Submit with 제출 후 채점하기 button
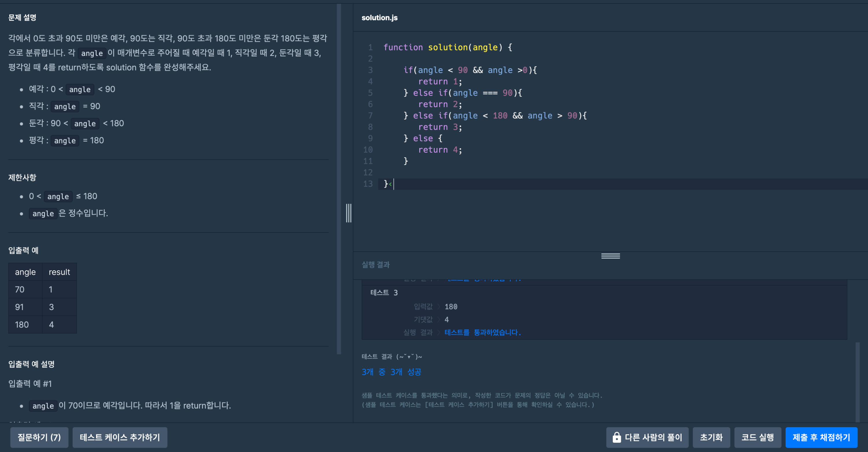 821,437
